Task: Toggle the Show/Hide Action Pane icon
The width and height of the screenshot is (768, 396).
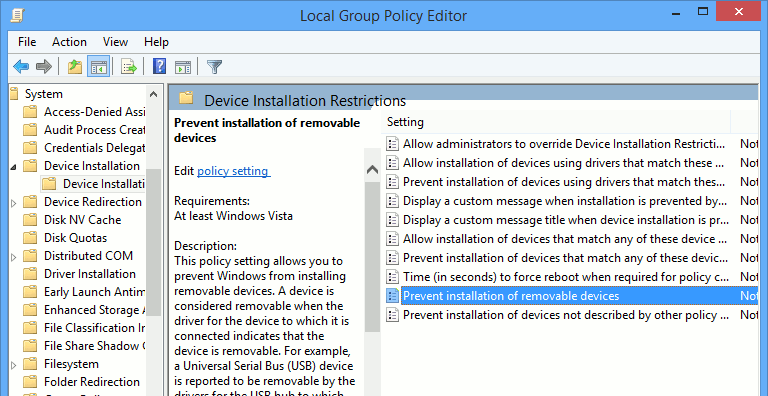Action: coord(183,66)
